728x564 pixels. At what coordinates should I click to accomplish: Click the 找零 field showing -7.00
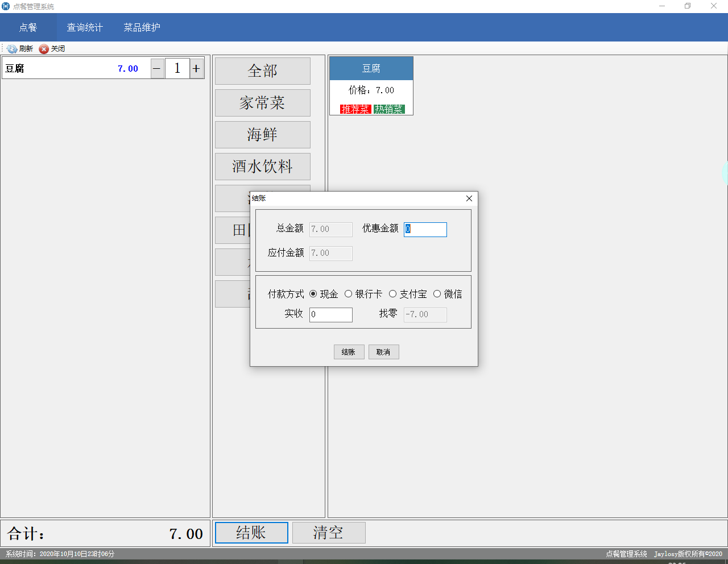(x=425, y=314)
